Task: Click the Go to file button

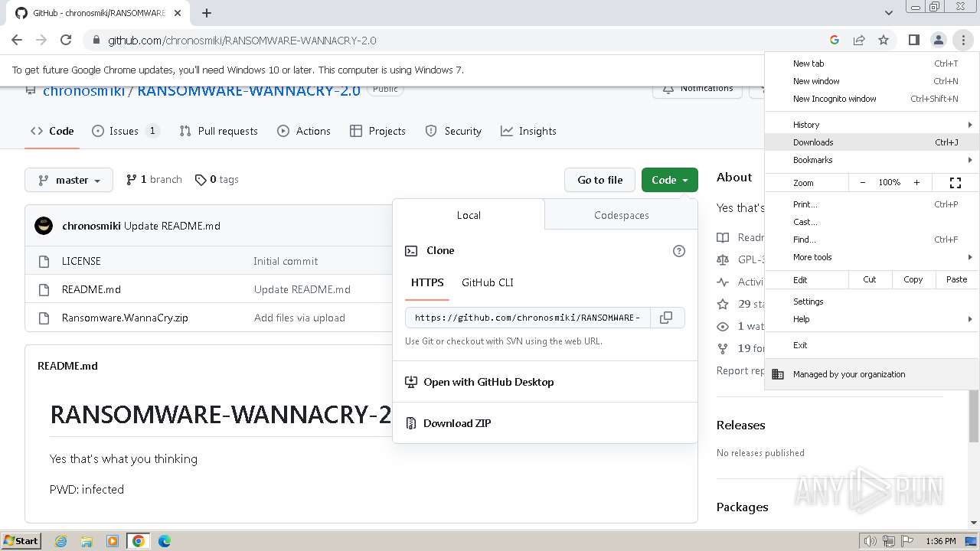Action: pos(600,180)
